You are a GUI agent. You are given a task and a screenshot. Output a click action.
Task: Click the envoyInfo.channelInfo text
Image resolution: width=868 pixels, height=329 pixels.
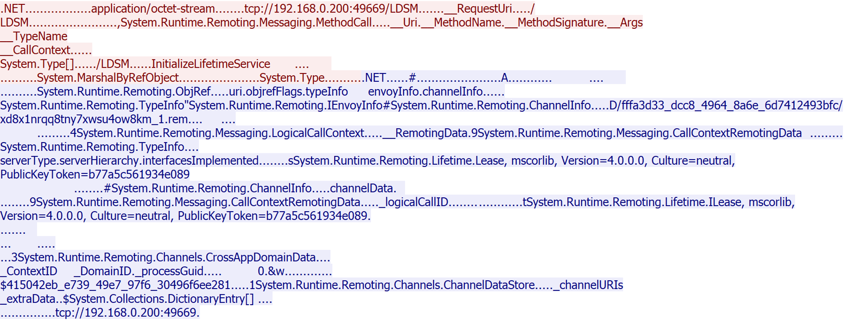[425, 92]
